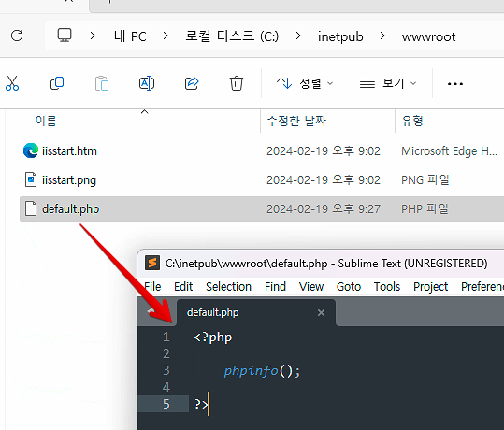Click the Cut scissors icon

click(x=12, y=83)
